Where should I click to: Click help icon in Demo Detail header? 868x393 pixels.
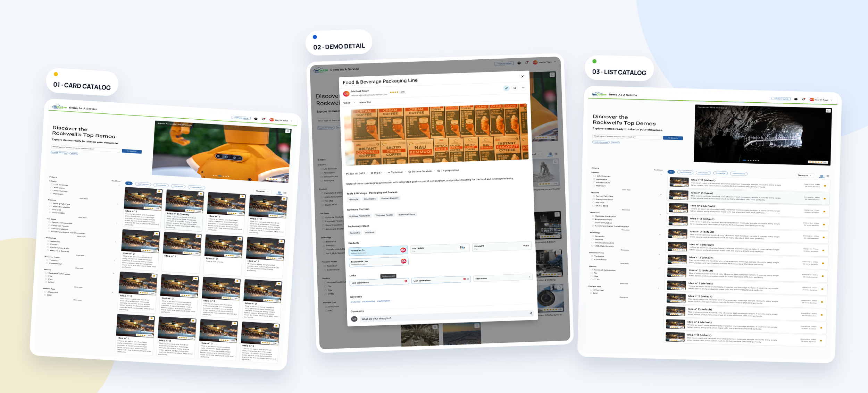[x=519, y=63]
